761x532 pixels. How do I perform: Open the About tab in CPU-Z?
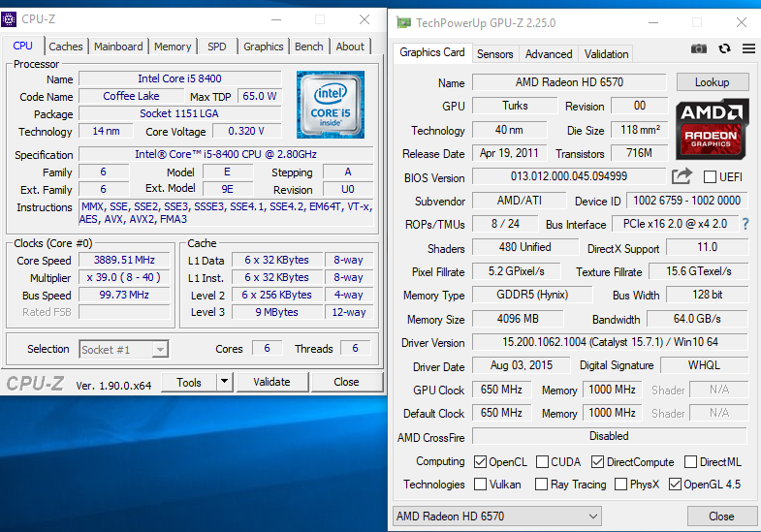pos(350,47)
